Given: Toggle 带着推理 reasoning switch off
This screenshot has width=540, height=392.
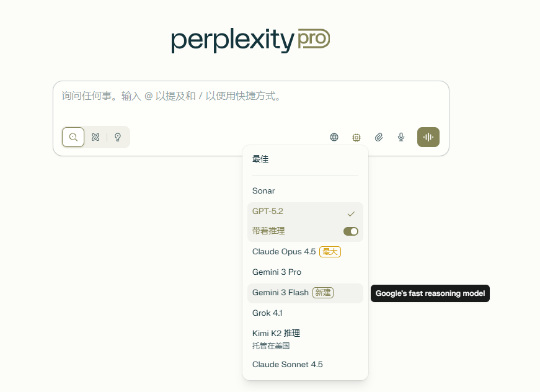Looking at the screenshot, I should click(x=350, y=231).
